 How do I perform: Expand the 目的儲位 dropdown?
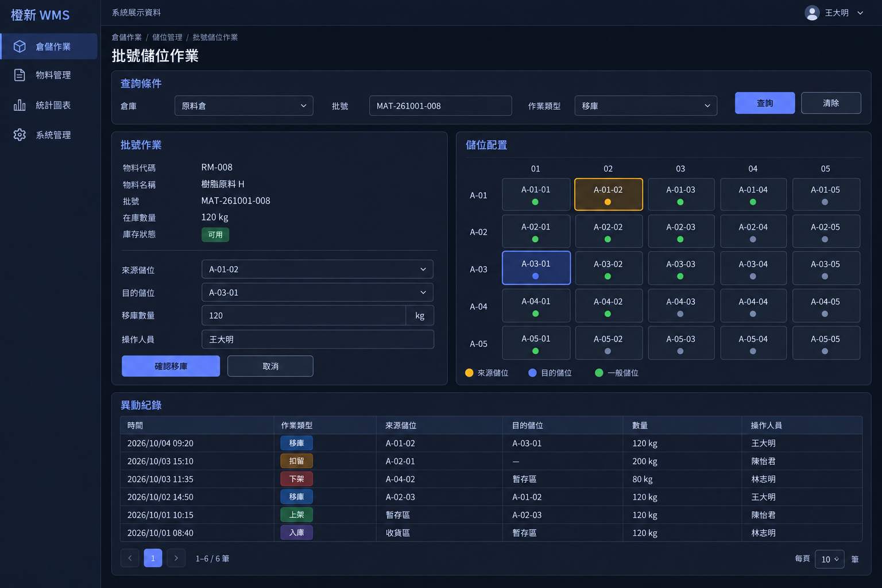pyautogui.click(x=318, y=292)
